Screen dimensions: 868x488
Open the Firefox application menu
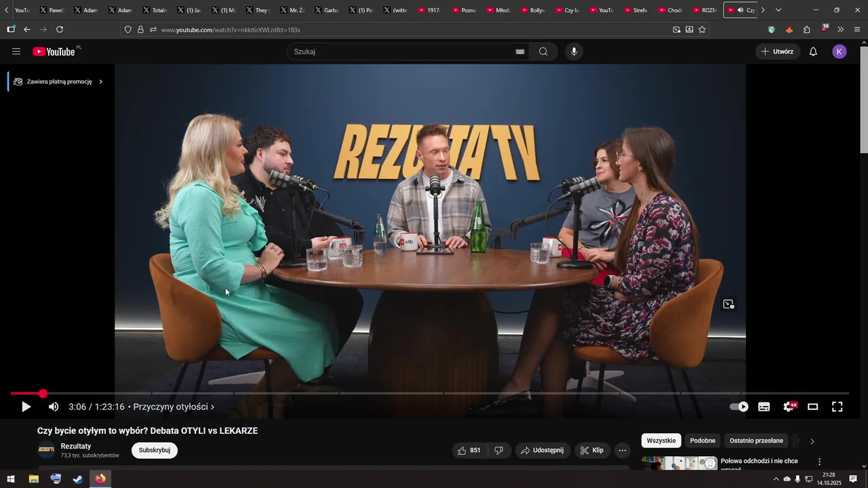click(857, 29)
